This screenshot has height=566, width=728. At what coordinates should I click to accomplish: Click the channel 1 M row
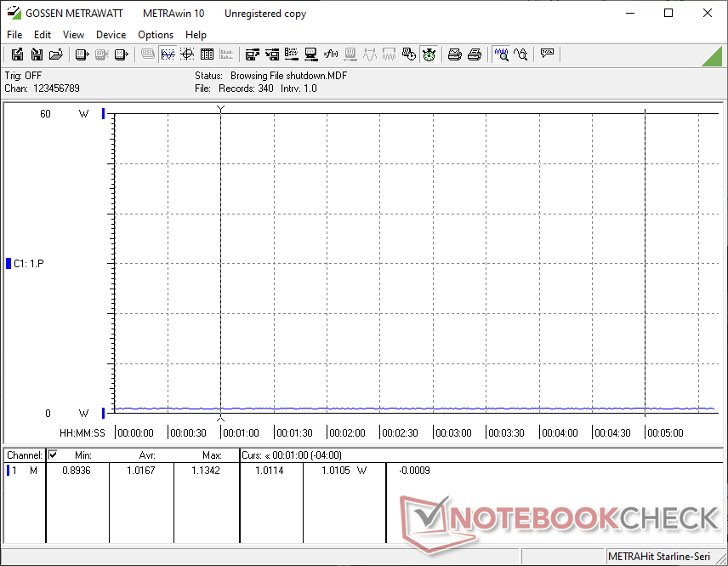pos(24,471)
